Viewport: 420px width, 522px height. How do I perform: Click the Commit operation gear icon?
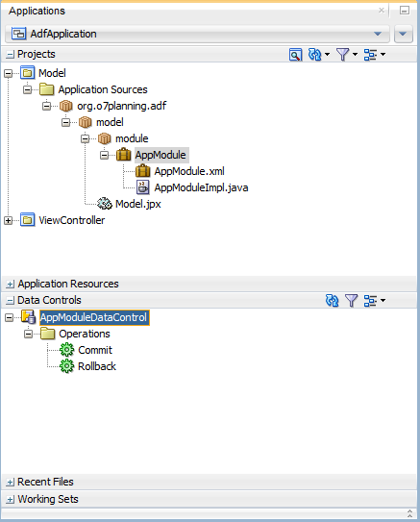click(66, 350)
